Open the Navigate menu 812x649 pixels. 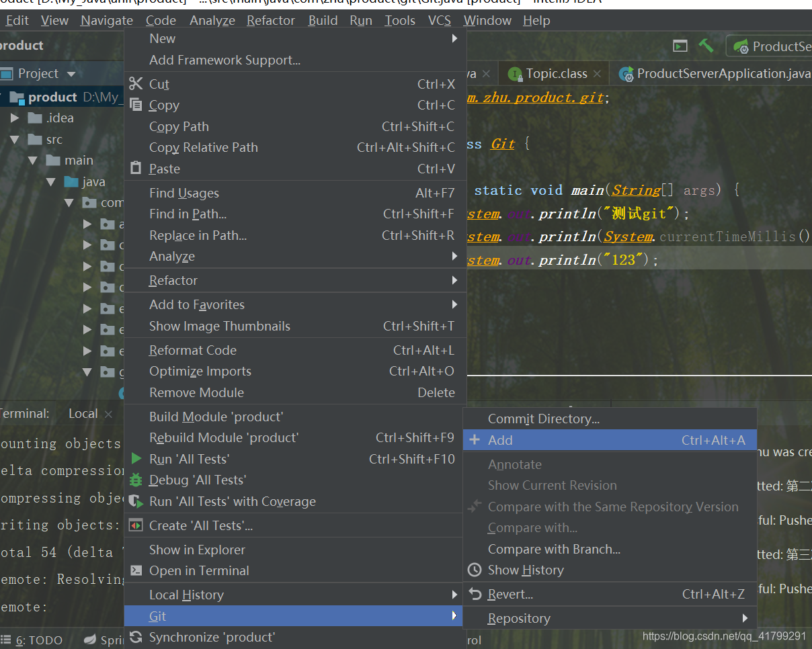click(107, 20)
